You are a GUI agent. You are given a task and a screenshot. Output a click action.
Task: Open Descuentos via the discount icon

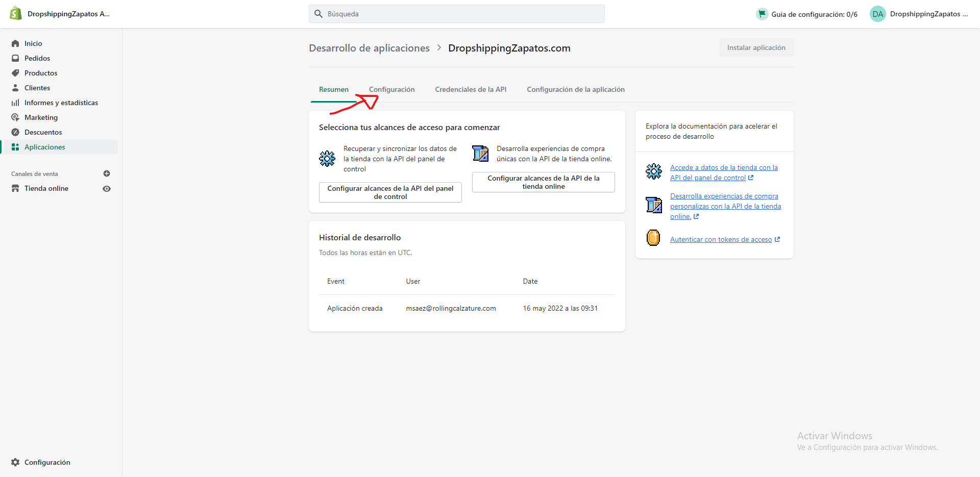tap(15, 132)
